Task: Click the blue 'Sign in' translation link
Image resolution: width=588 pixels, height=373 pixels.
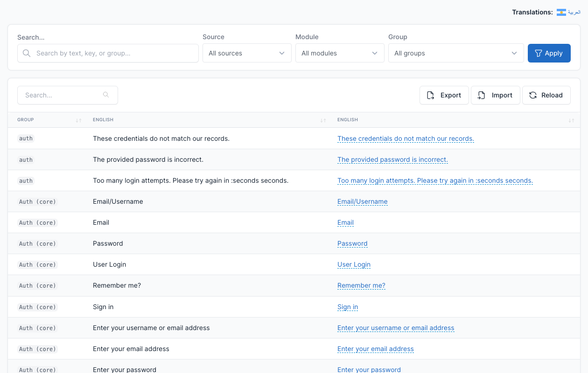Action: pos(348,307)
